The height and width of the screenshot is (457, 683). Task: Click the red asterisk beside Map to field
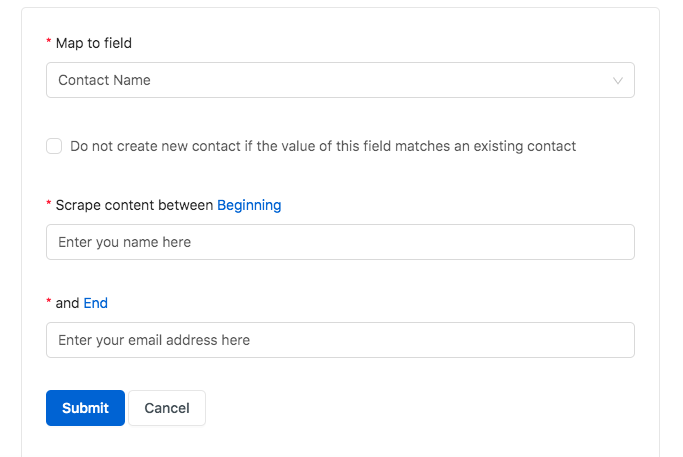coord(49,41)
